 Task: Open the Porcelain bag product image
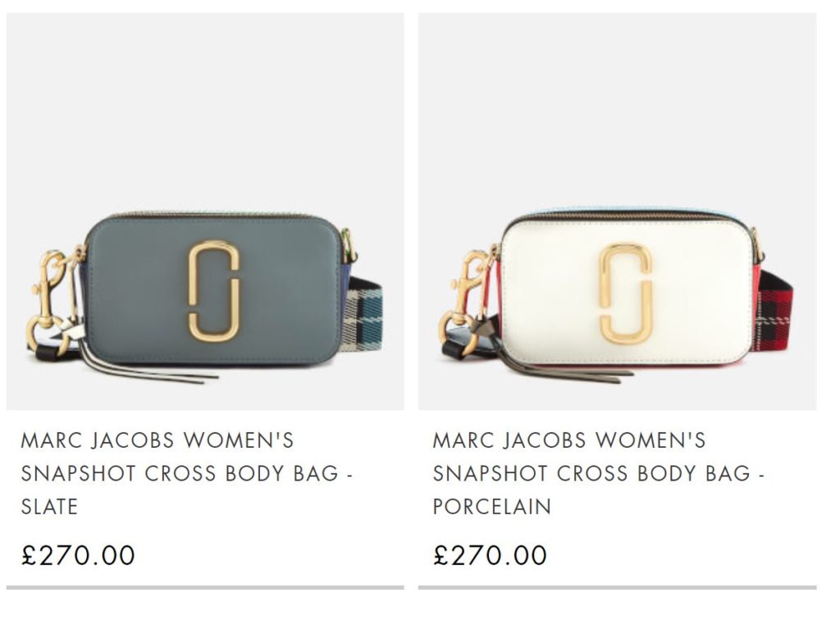(x=617, y=212)
